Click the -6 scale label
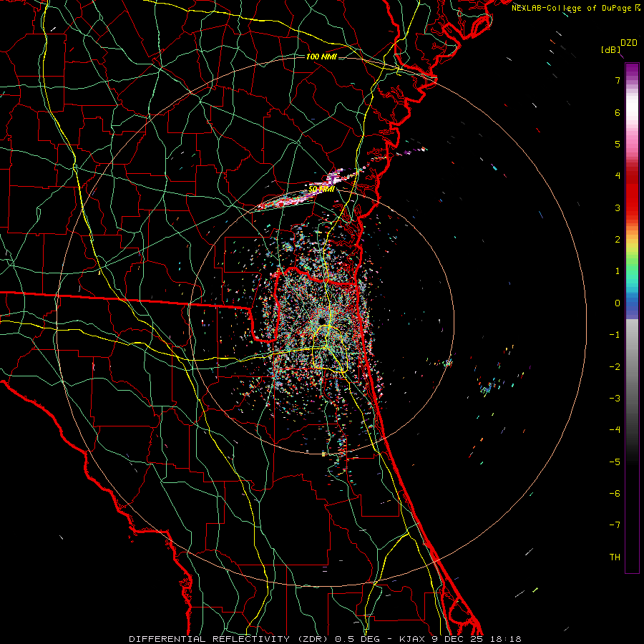644x644 pixels. (615, 494)
